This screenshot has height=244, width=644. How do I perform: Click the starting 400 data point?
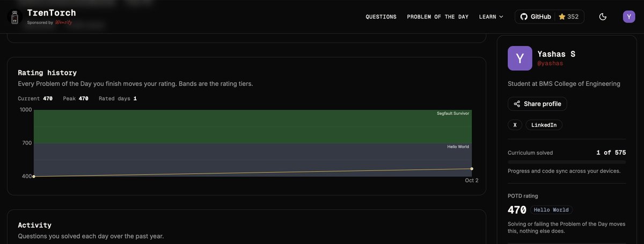pos(34,176)
